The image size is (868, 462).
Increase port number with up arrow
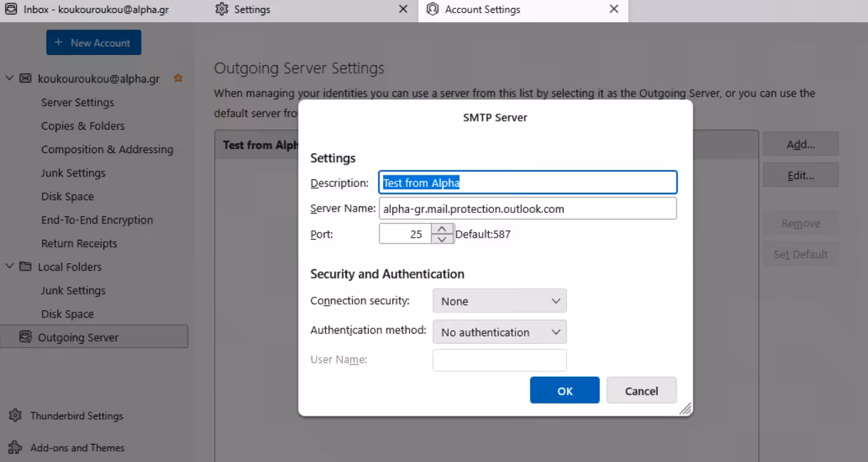tap(441, 229)
